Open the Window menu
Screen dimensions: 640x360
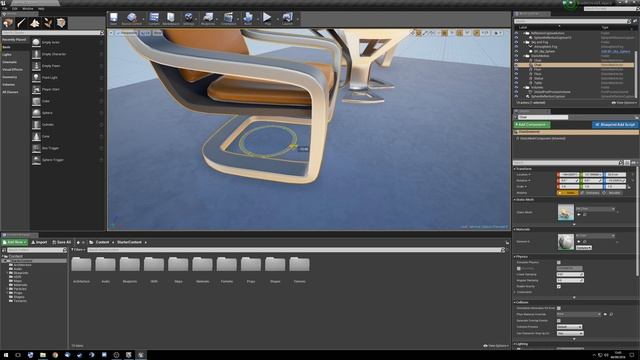[x=28, y=9]
